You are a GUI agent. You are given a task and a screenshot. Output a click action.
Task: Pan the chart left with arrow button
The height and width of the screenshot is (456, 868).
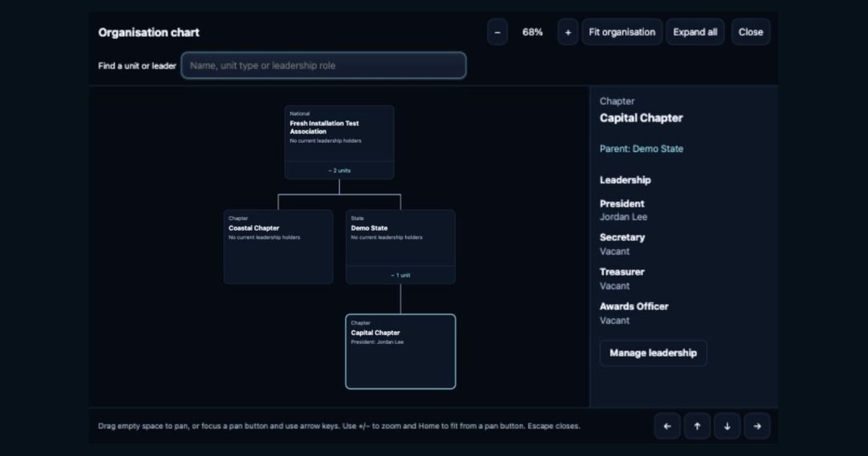[667, 426]
